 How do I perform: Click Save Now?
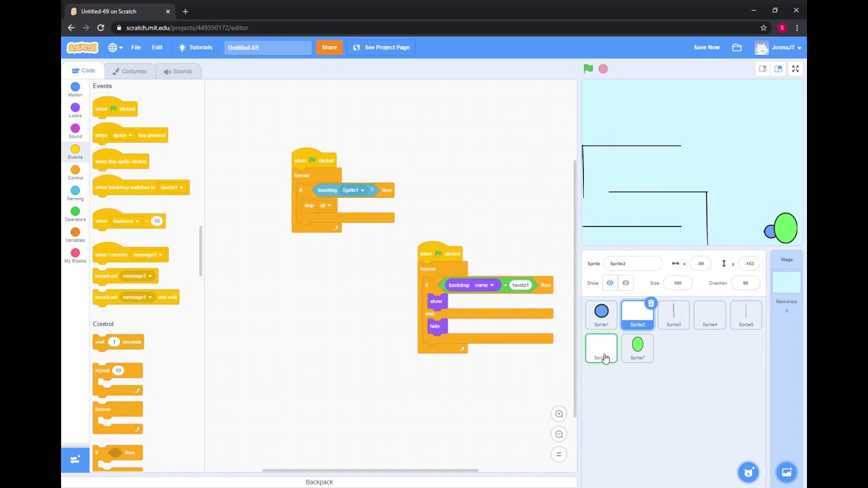707,47
